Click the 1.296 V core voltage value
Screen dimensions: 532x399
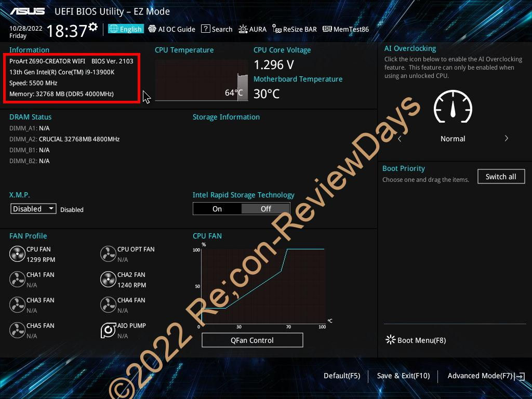coord(274,64)
